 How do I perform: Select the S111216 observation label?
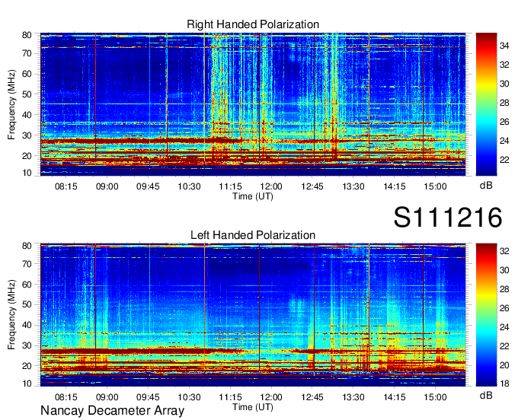[x=448, y=218]
